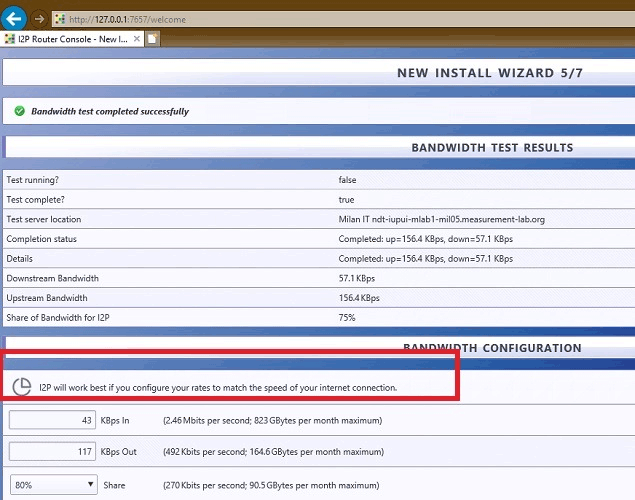Open the 80% Share dropdown
Viewport: 635px width, 500px height.
click(53, 485)
